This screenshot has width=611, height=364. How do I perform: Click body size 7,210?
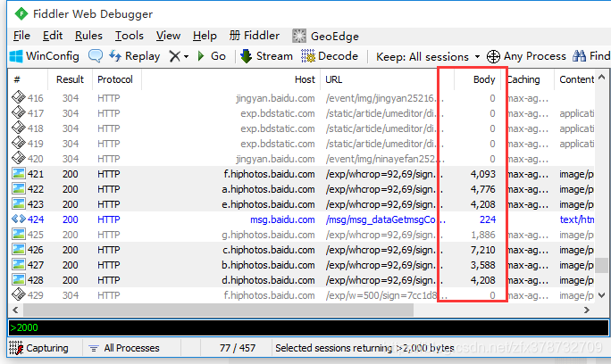(482, 250)
